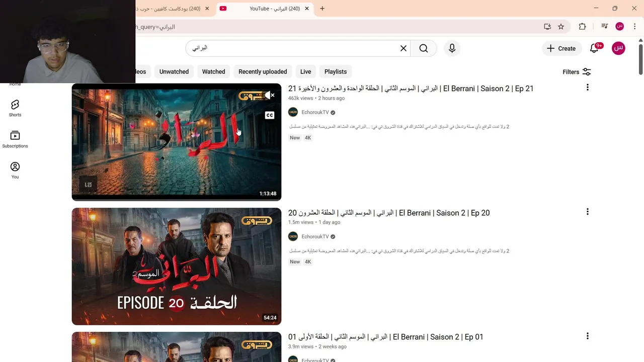Select the Watched filter chip
This screenshot has width=644, height=362.
pos(213,71)
